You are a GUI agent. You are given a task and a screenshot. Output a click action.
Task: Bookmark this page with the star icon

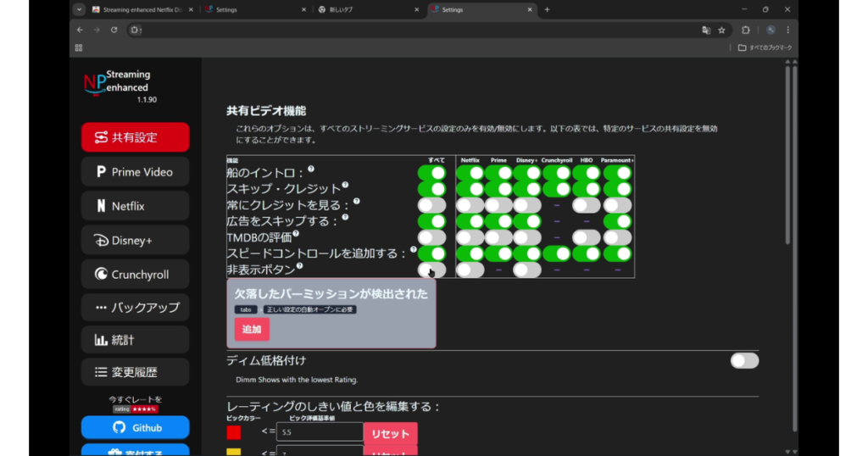tap(721, 30)
